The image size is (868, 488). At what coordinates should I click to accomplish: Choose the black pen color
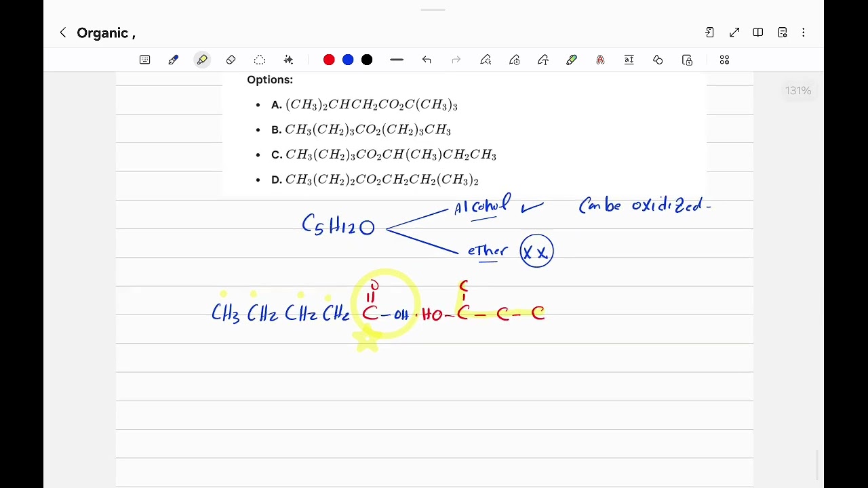click(x=367, y=60)
